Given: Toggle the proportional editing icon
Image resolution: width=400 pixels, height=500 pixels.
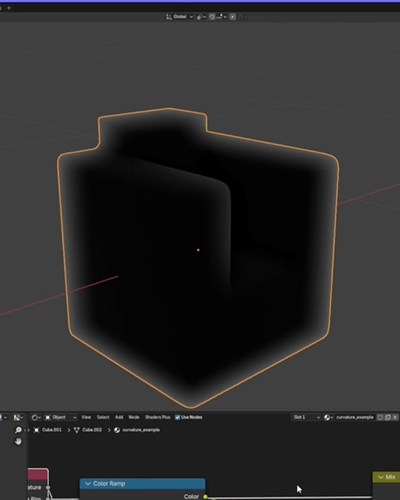Looking at the screenshot, I should point(233,17).
